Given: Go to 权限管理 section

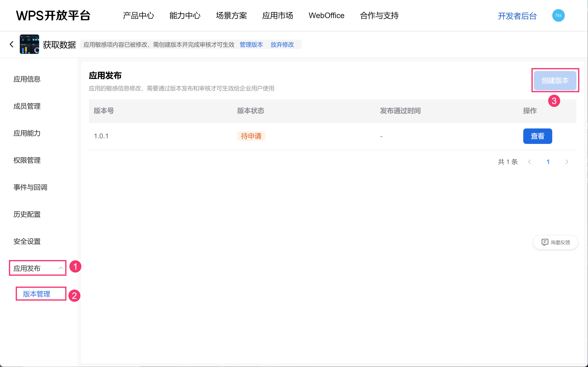Looking at the screenshot, I should [27, 160].
